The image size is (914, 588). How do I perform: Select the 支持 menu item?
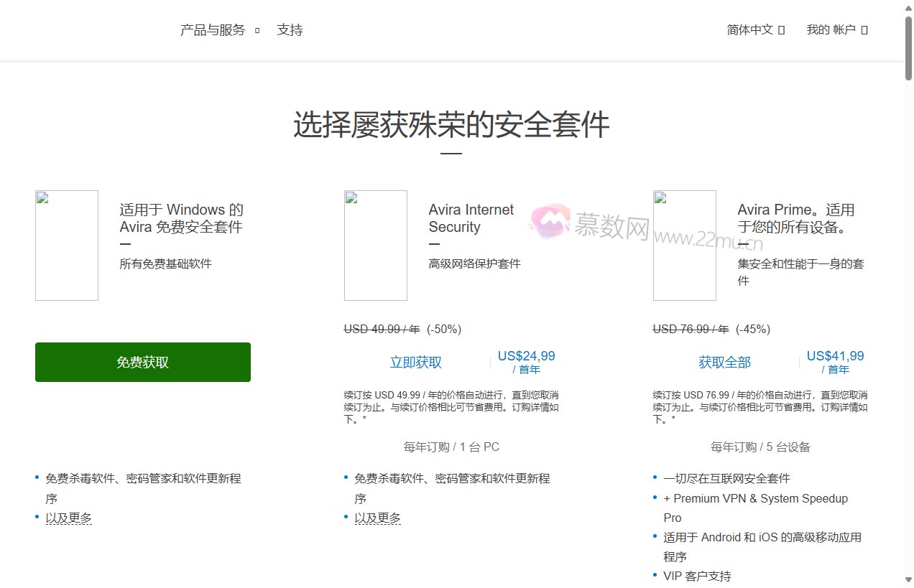(x=290, y=29)
